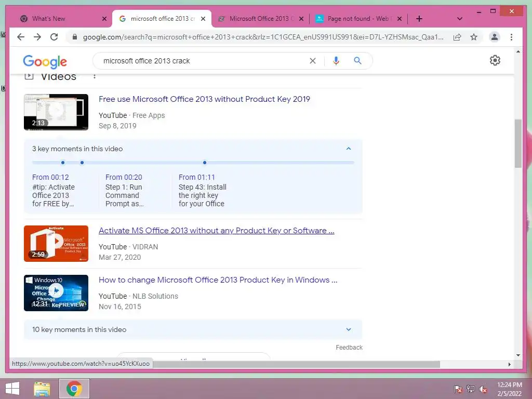Jump to key moment From 00:12
The width and height of the screenshot is (532, 399).
50,177
